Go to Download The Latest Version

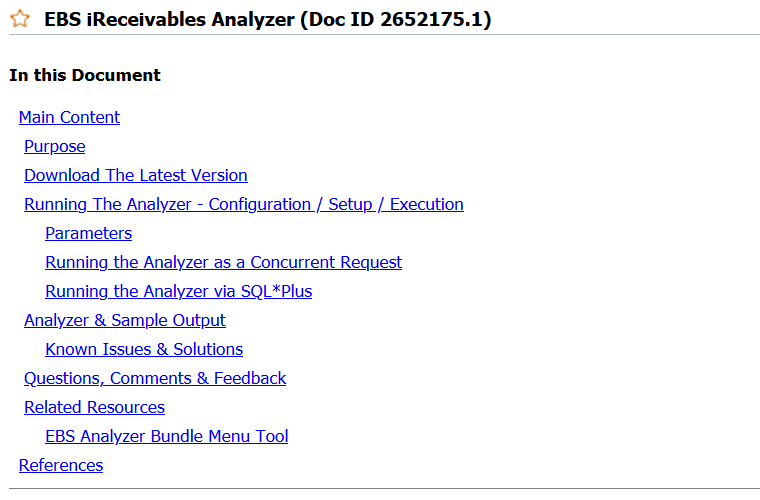(136, 175)
